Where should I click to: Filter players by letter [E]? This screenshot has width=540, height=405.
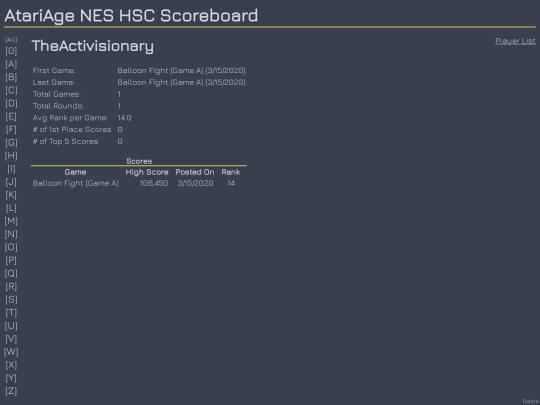[x=11, y=116]
